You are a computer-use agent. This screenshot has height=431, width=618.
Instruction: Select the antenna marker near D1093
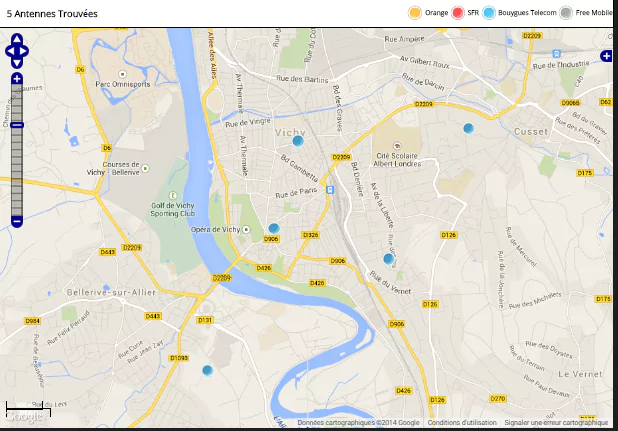tap(207, 370)
